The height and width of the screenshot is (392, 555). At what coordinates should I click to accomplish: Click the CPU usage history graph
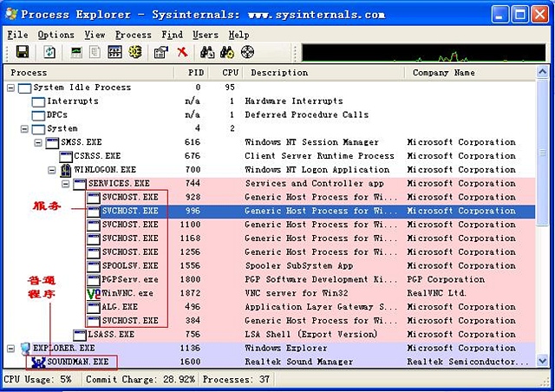[423, 52]
